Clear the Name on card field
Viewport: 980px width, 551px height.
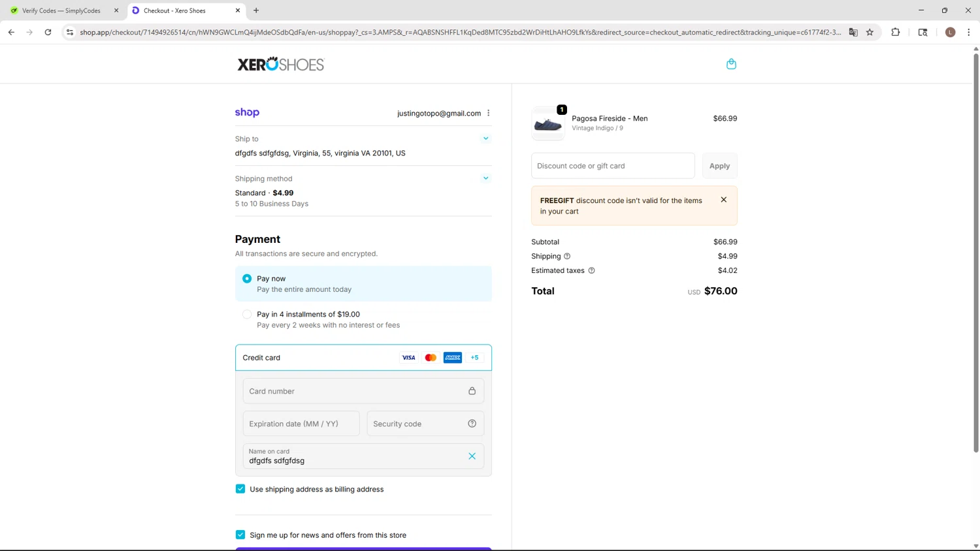click(472, 456)
